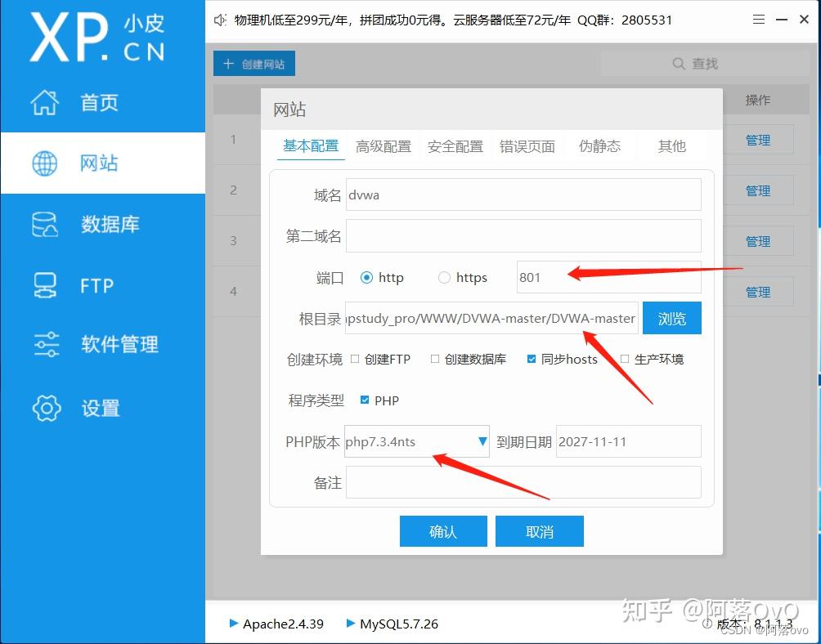Click the 网站 dialog title
The height and width of the screenshot is (644, 821).
pyautogui.click(x=289, y=110)
